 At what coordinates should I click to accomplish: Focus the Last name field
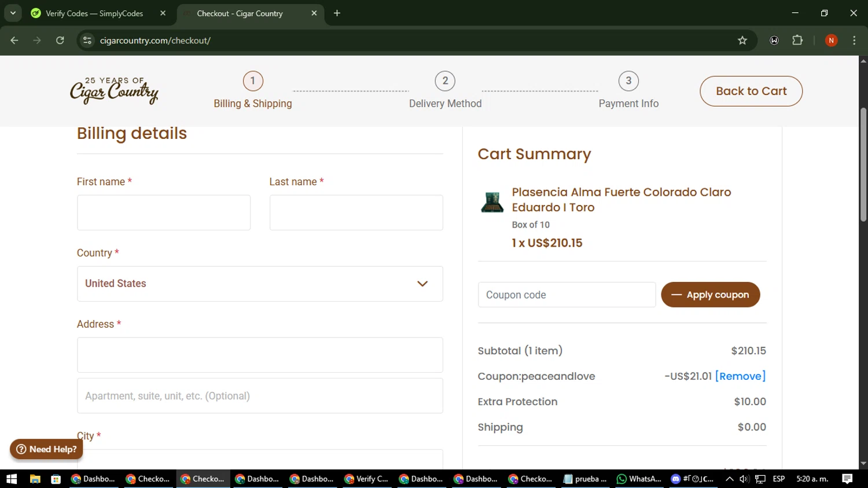[x=356, y=212]
